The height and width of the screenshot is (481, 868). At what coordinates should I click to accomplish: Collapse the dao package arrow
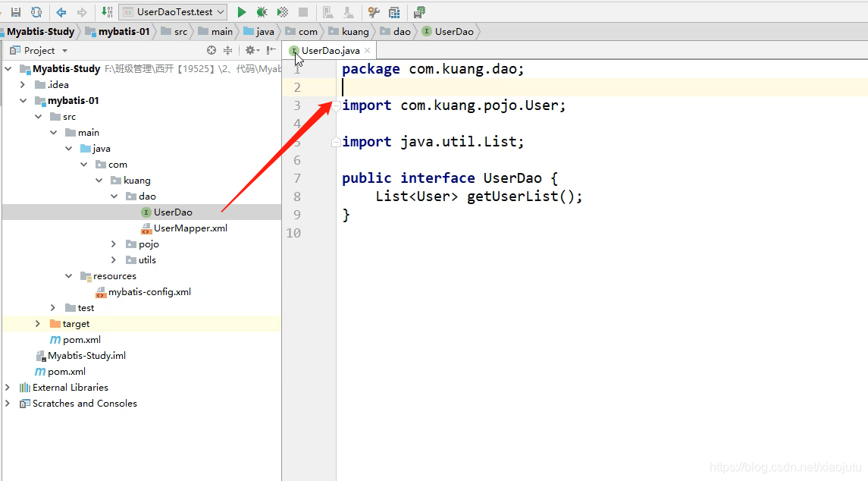114,196
